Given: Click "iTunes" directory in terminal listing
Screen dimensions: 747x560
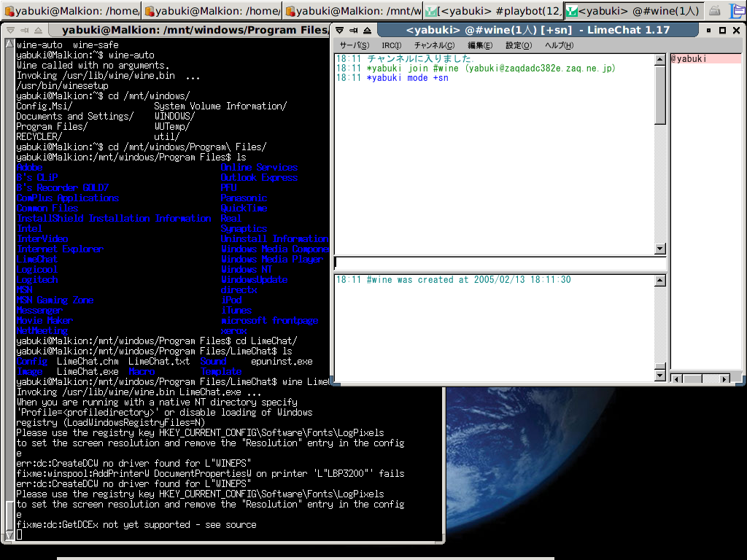Looking at the screenshot, I should point(236,310).
